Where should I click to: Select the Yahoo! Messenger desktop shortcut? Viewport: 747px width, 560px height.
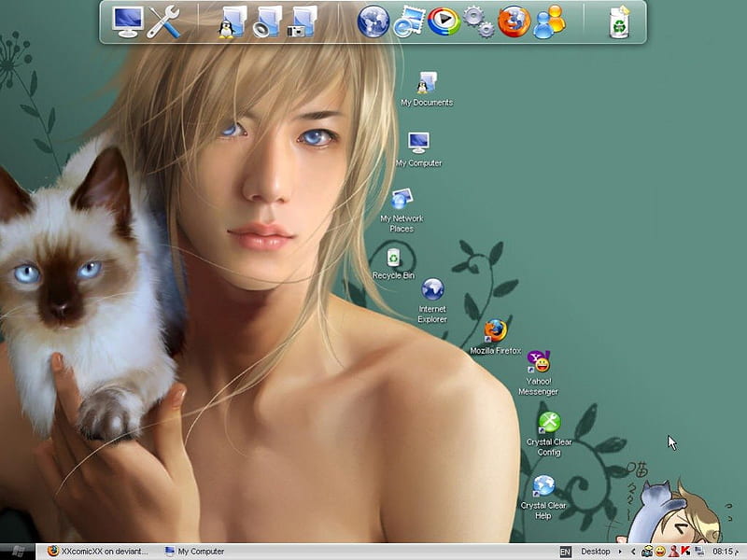coord(539,373)
